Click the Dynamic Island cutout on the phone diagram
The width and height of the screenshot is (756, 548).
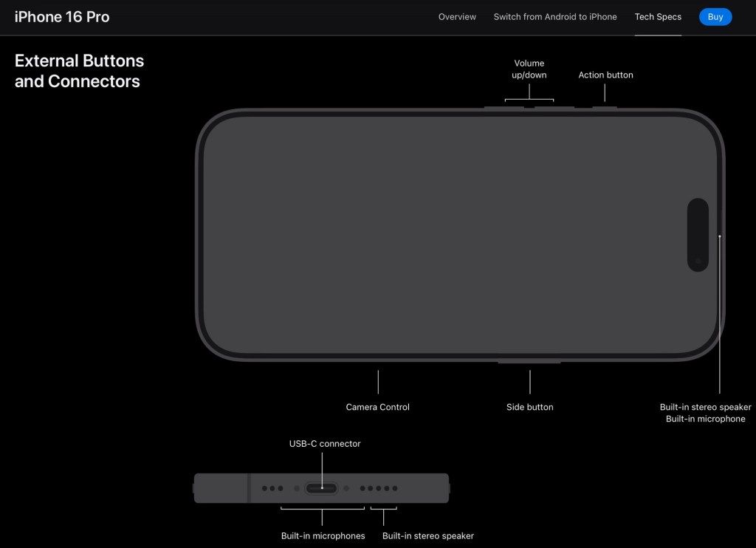click(x=698, y=234)
